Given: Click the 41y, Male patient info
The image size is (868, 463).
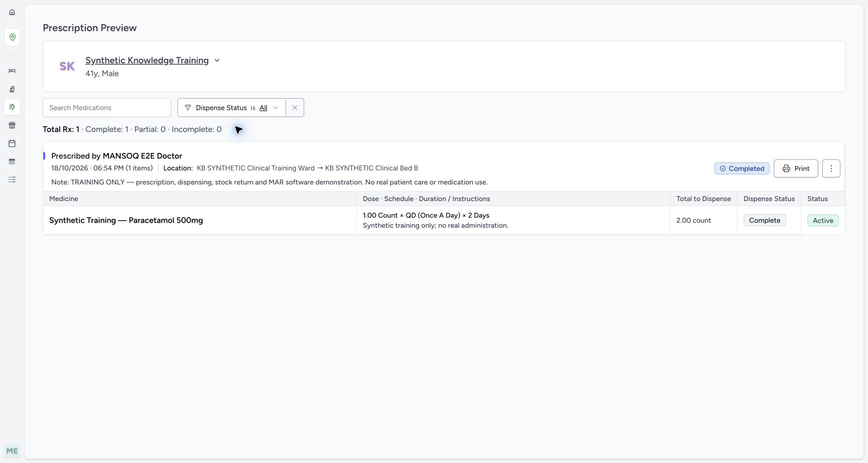Looking at the screenshot, I should [102, 73].
